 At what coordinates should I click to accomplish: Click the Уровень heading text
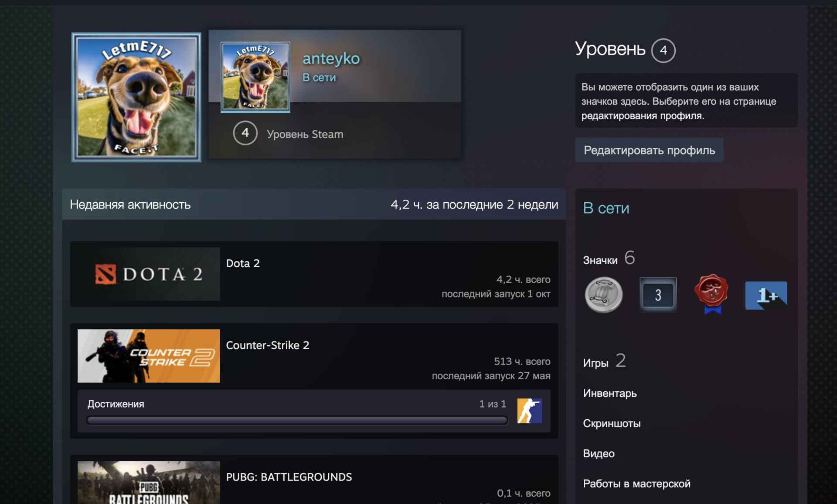(610, 49)
